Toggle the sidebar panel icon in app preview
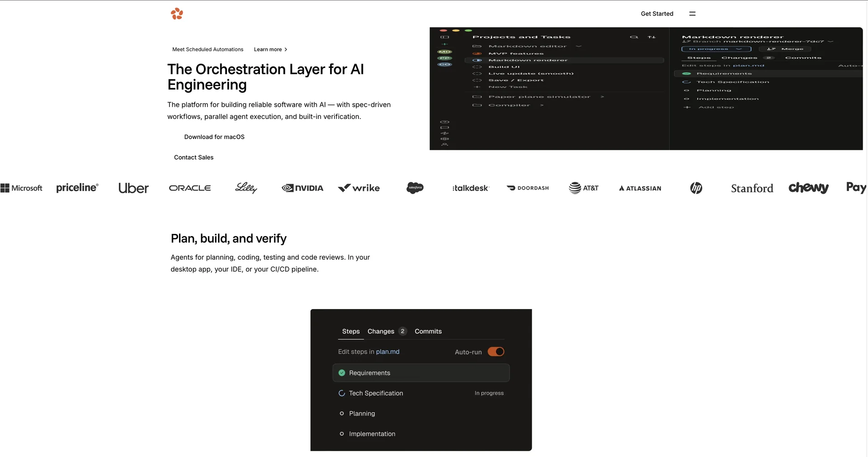This screenshot has width=868, height=457. 445,37
